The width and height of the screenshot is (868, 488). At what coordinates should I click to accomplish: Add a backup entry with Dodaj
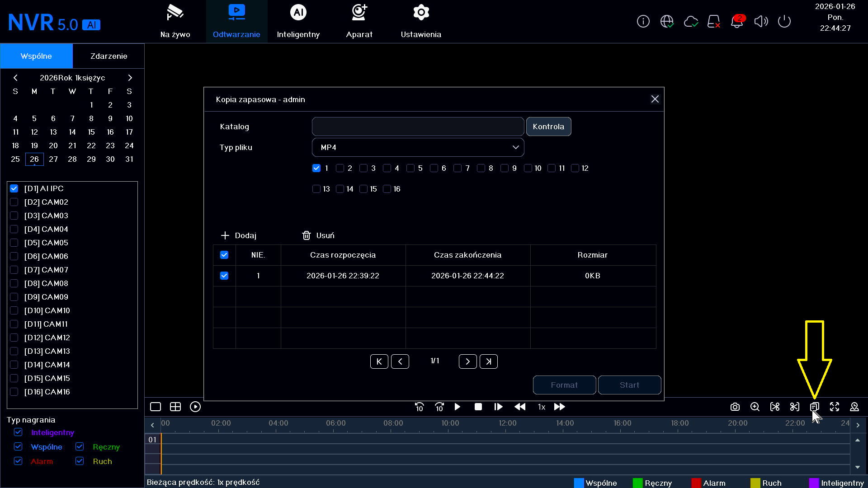(238, 235)
